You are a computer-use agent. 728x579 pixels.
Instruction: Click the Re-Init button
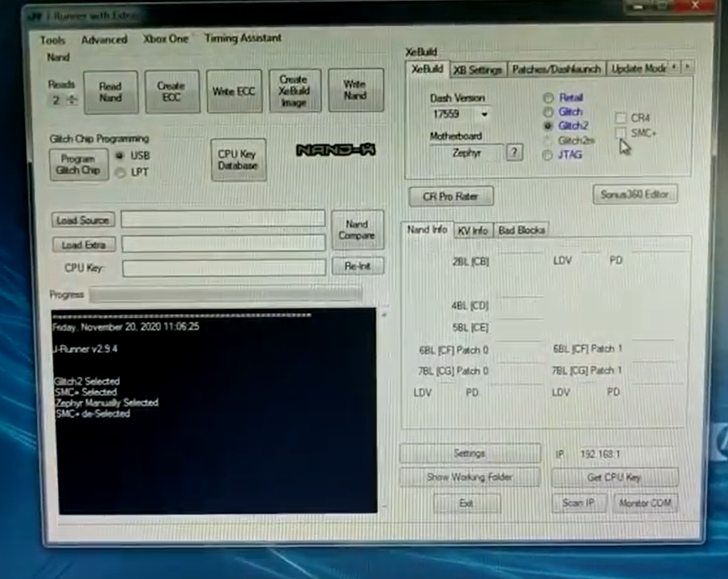pyautogui.click(x=358, y=266)
